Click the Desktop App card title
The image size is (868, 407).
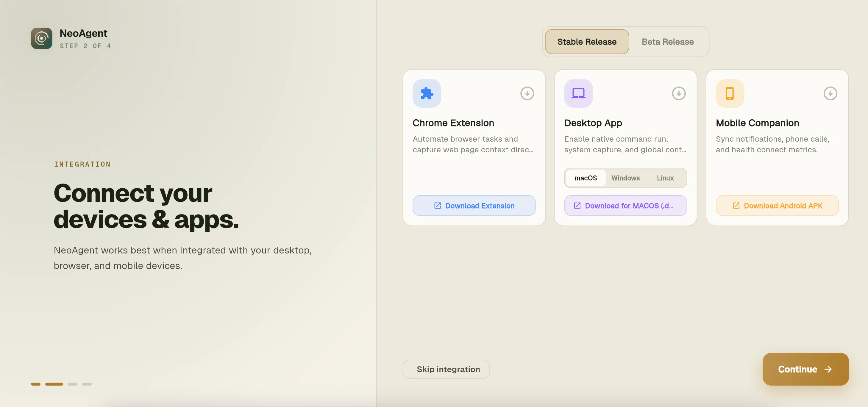[593, 123]
